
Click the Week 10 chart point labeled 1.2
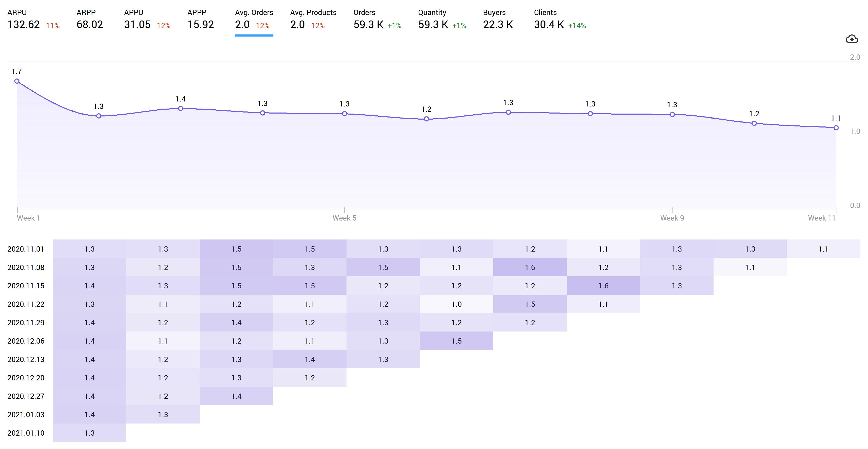coord(754,124)
